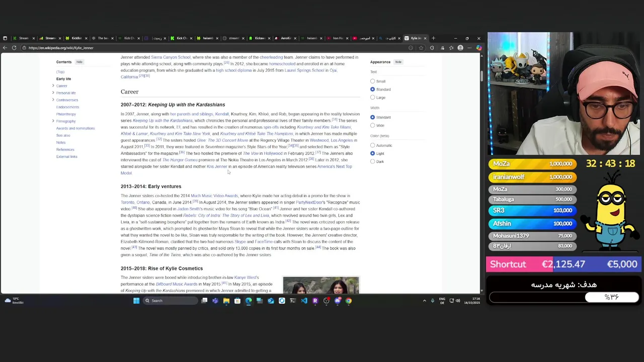
Task: Jump to Early life in contents
Action: pyautogui.click(x=63, y=79)
